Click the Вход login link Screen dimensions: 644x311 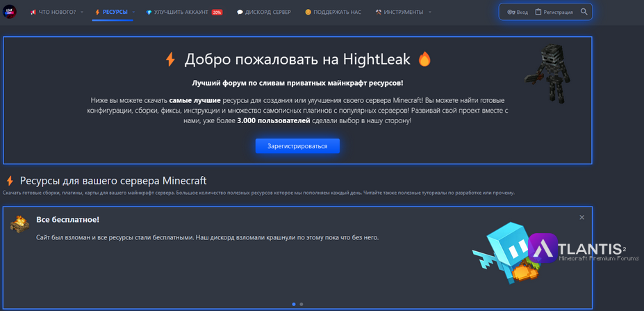coord(522,13)
